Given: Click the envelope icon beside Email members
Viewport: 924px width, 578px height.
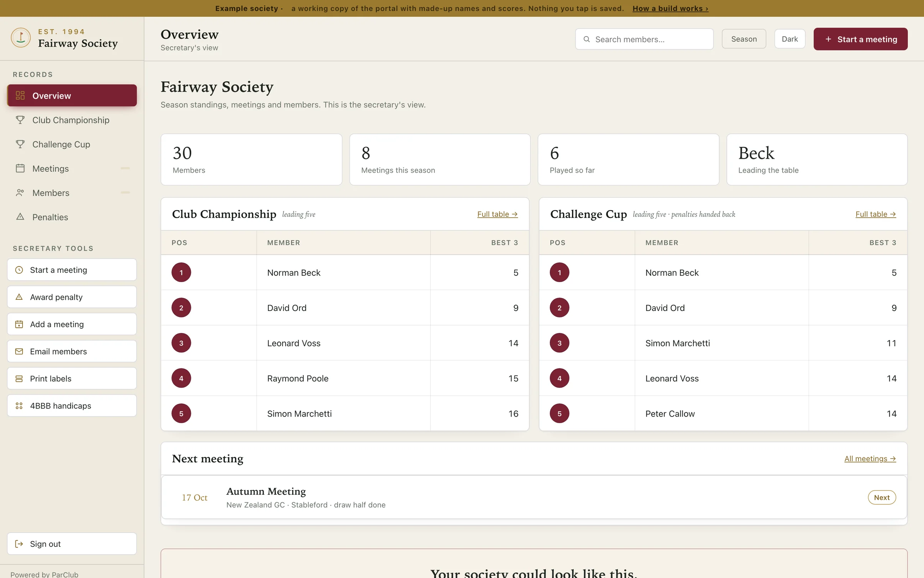Looking at the screenshot, I should pyautogui.click(x=19, y=351).
